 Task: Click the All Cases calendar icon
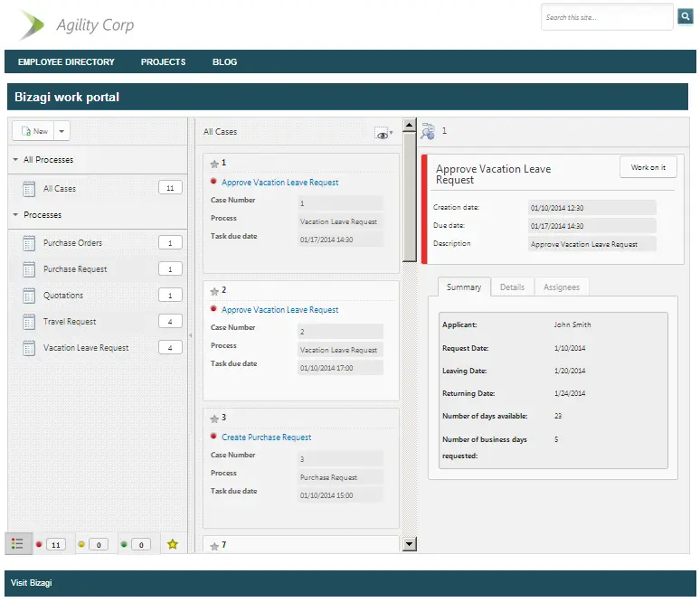[x=29, y=189]
